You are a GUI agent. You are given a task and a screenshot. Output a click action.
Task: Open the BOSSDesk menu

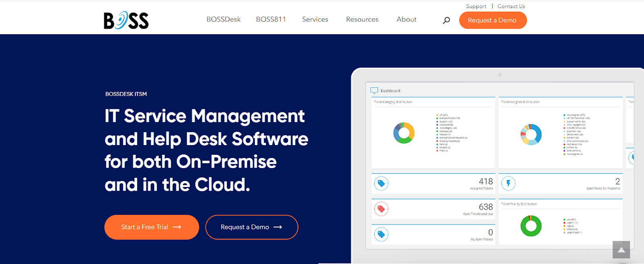(223, 19)
